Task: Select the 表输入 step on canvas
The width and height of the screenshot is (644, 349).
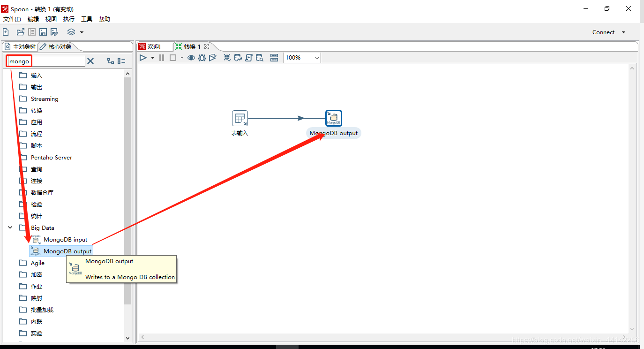Action: 240,118
